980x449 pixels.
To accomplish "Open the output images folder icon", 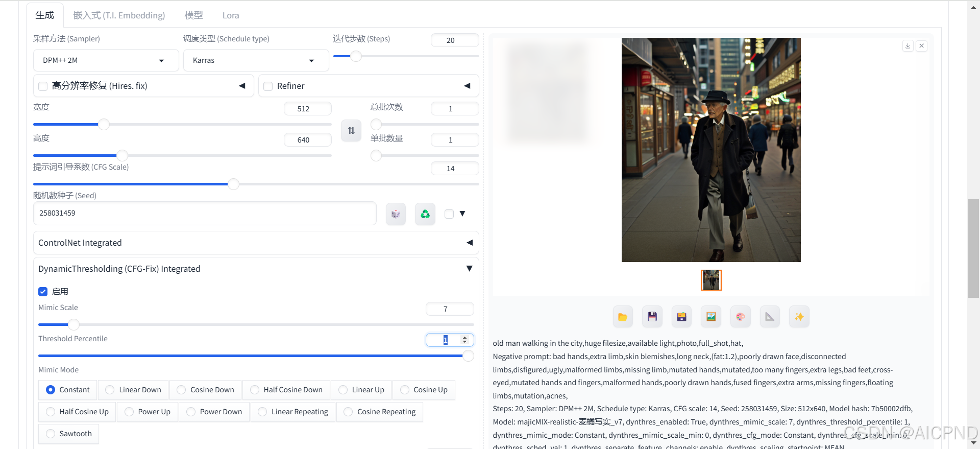I will (x=623, y=317).
